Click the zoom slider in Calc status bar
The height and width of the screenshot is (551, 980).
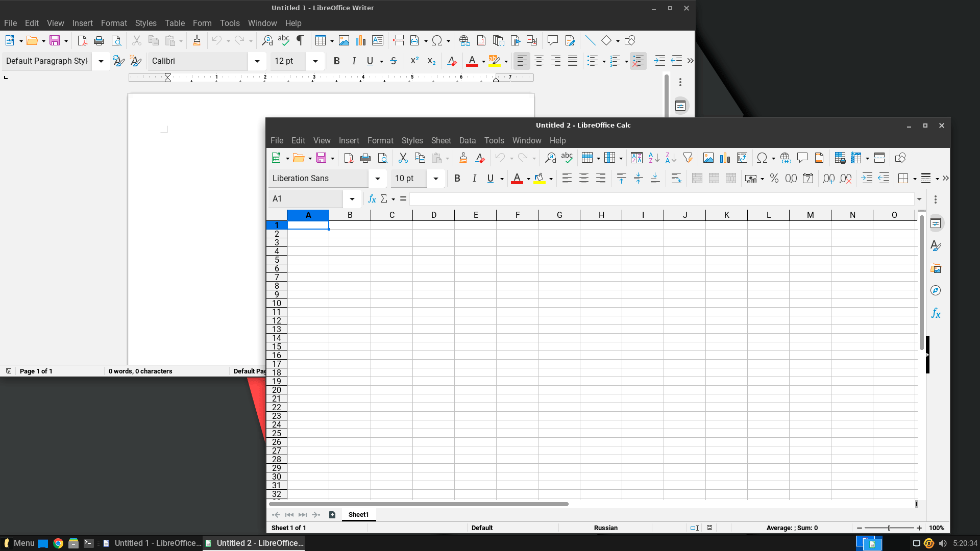pos(889,528)
